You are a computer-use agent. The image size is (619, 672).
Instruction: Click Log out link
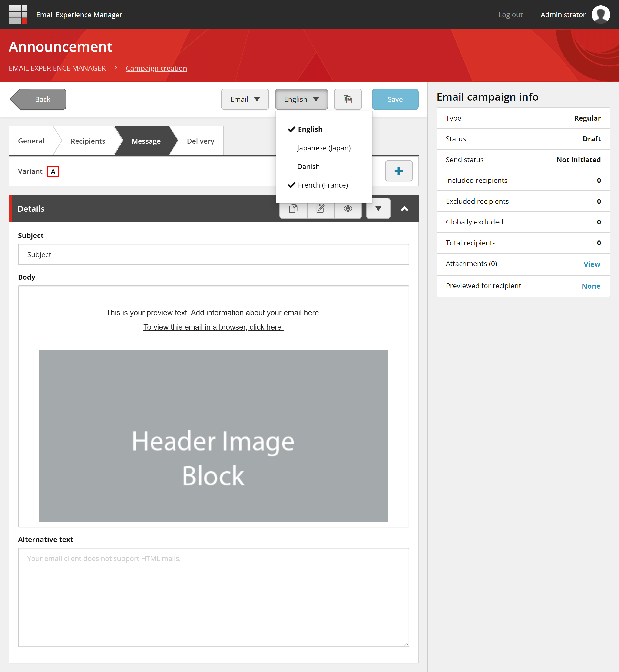[510, 15]
